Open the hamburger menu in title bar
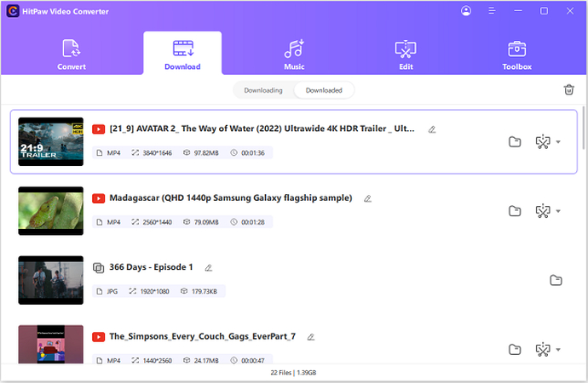The width and height of the screenshot is (588, 383). pos(492,11)
